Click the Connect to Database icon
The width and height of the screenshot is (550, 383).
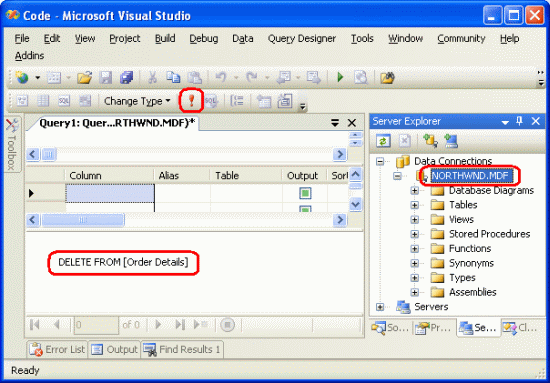tap(430, 141)
